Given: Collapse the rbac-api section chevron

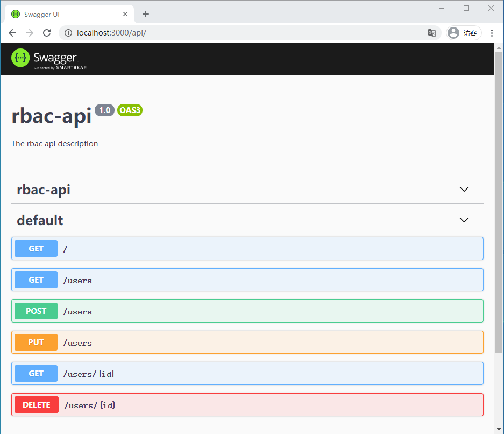Looking at the screenshot, I should pos(464,190).
